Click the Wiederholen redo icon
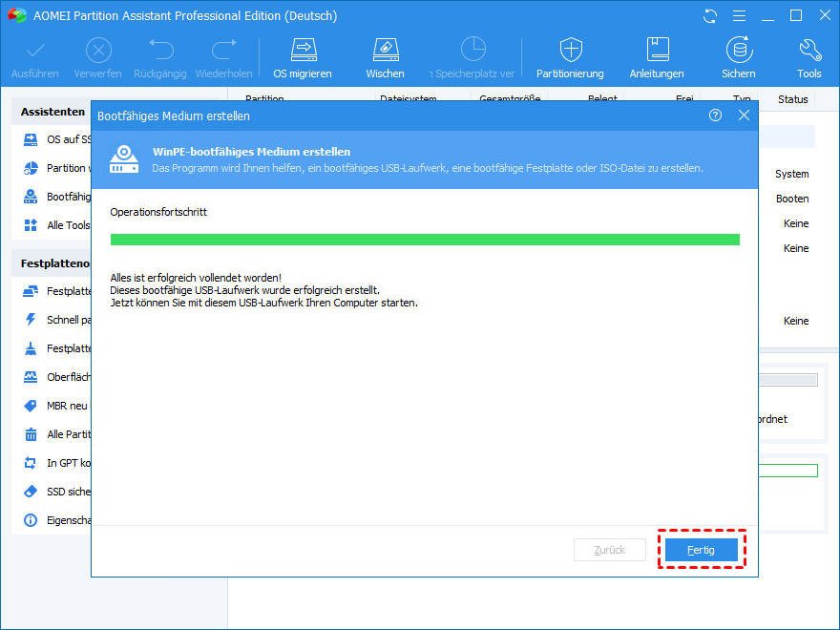This screenshot has height=630, width=840. tap(224, 50)
